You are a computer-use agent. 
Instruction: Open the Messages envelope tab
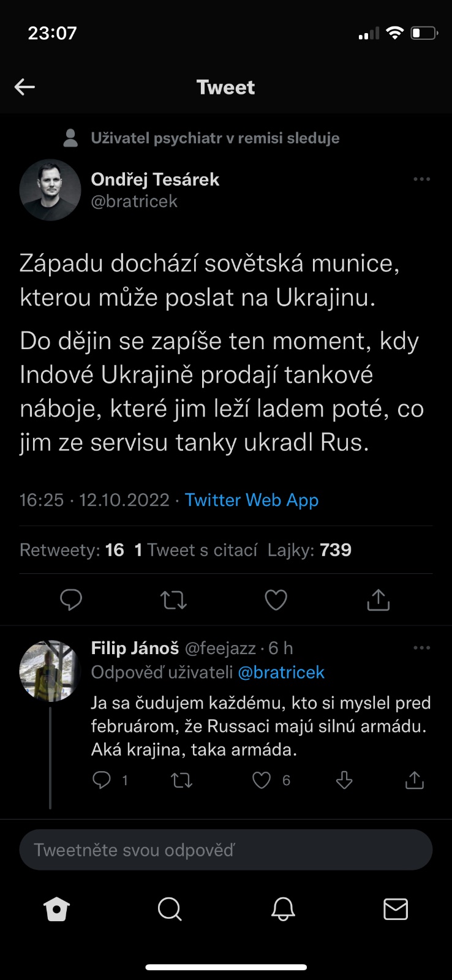click(x=396, y=910)
